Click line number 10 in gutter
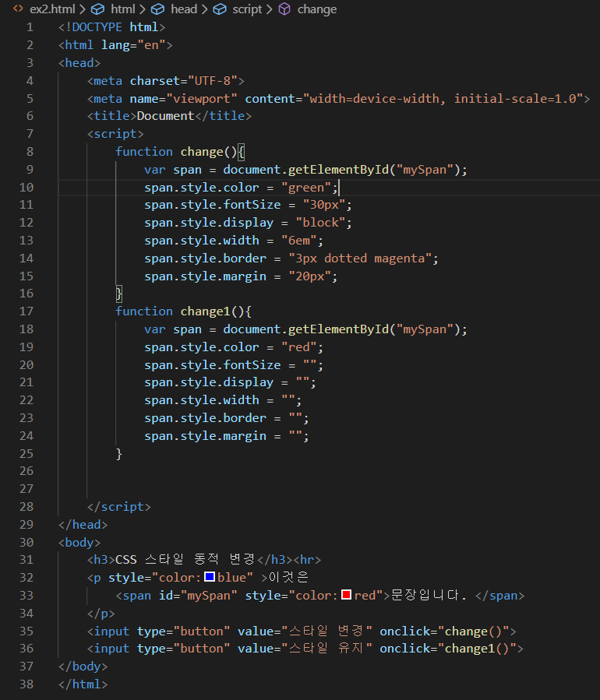Image resolution: width=600 pixels, height=700 pixels. [26, 188]
